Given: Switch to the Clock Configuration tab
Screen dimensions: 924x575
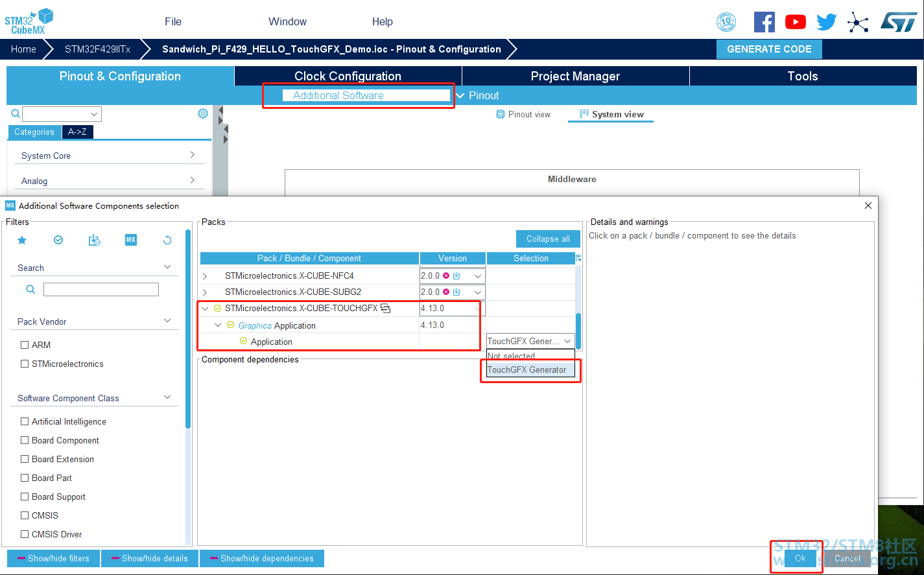Looking at the screenshot, I should click(348, 76).
